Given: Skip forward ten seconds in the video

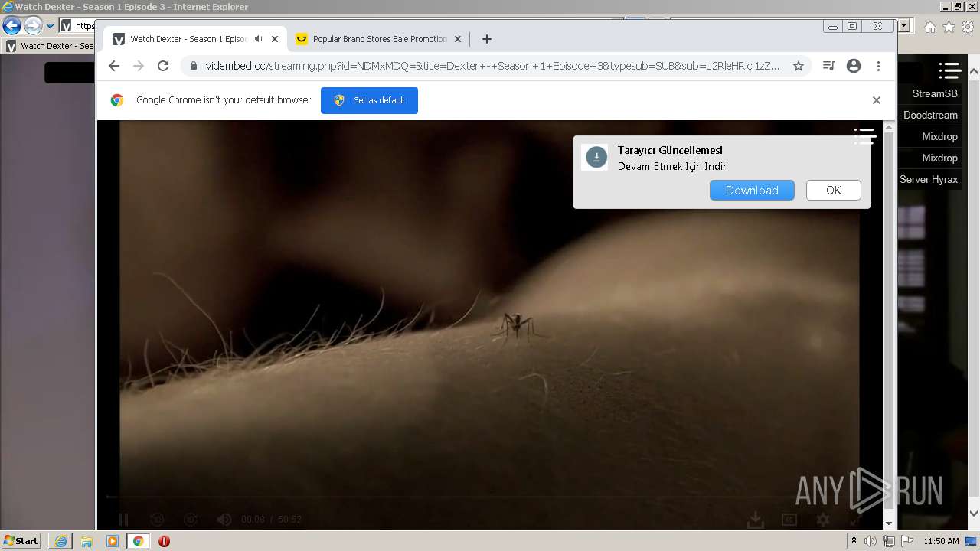Looking at the screenshot, I should coord(191,520).
